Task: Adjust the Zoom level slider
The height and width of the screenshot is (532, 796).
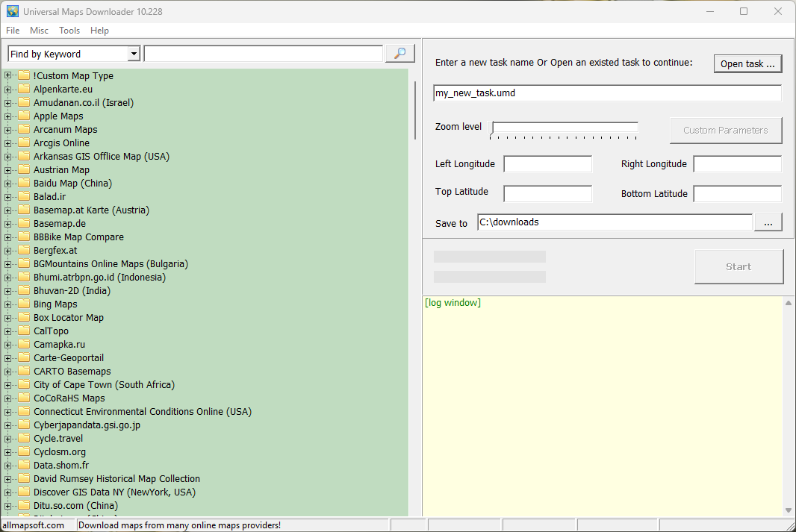Action: point(564,130)
